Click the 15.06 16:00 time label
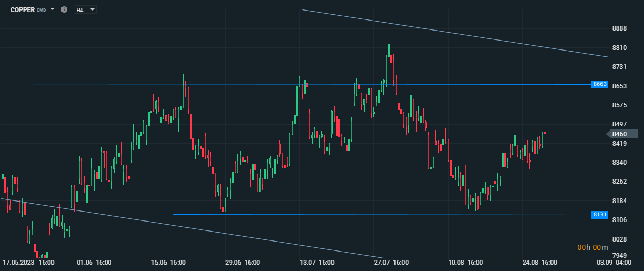The width and height of the screenshot is (644, 271). click(168, 262)
